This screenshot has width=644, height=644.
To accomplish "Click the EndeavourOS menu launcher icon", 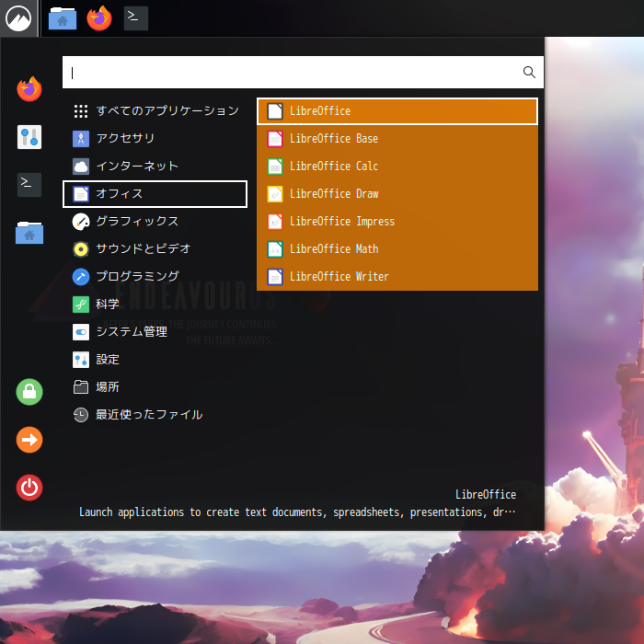I will pyautogui.click(x=18, y=18).
